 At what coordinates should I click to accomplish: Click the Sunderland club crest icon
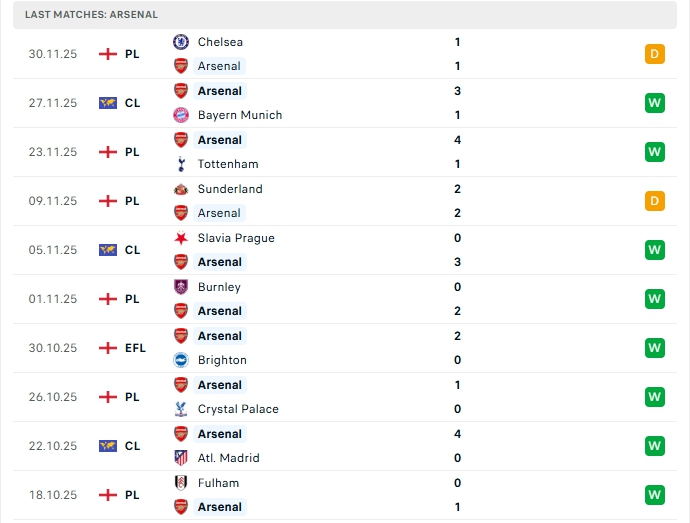click(x=181, y=189)
